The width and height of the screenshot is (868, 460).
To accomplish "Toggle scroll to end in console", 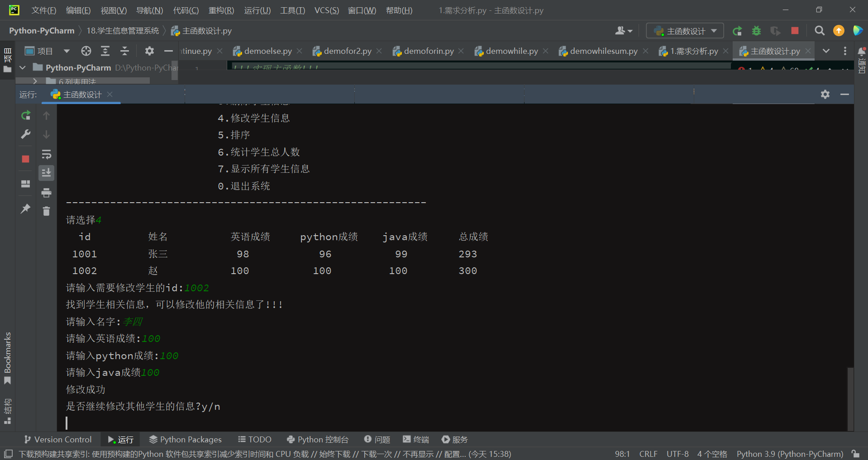I will (x=47, y=172).
